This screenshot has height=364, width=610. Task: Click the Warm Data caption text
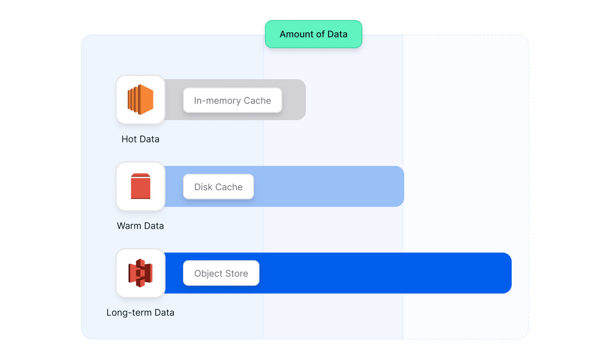[x=140, y=226]
